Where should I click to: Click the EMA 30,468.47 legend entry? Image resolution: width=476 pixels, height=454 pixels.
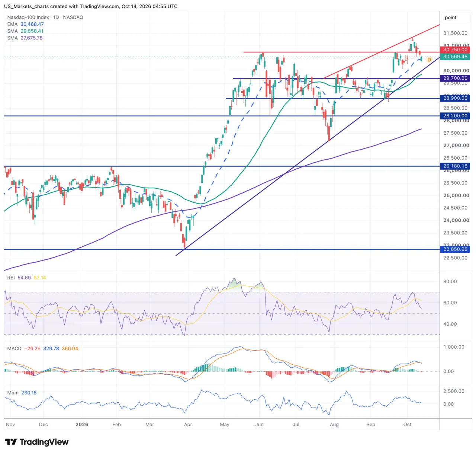click(25, 24)
